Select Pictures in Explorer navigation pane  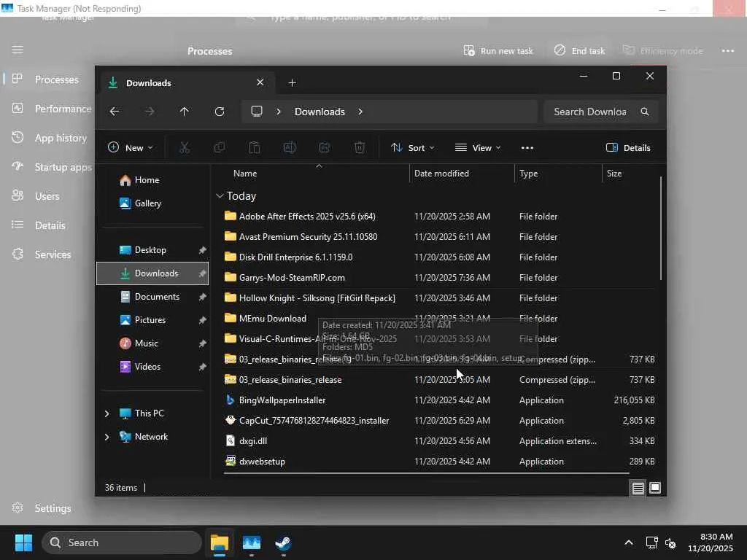point(152,320)
